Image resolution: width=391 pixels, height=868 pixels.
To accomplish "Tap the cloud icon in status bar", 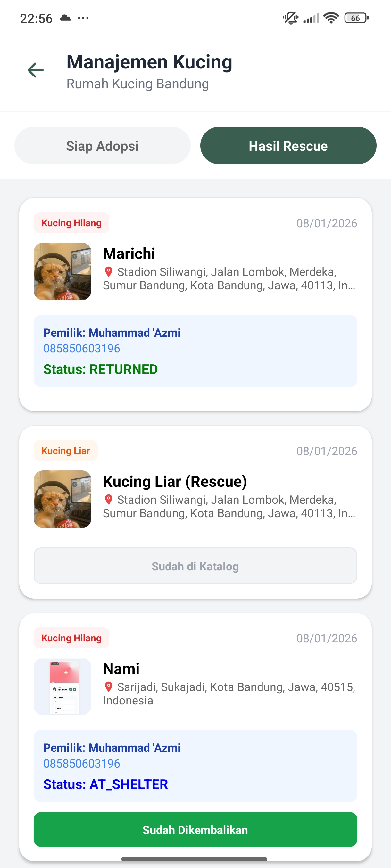I will (x=65, y=18).
